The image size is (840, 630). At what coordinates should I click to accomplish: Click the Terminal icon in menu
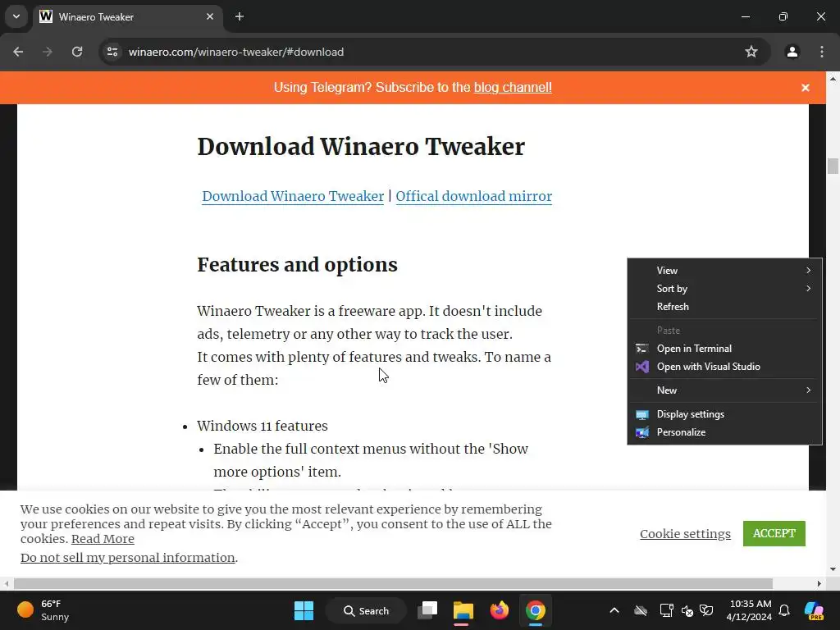641,349
